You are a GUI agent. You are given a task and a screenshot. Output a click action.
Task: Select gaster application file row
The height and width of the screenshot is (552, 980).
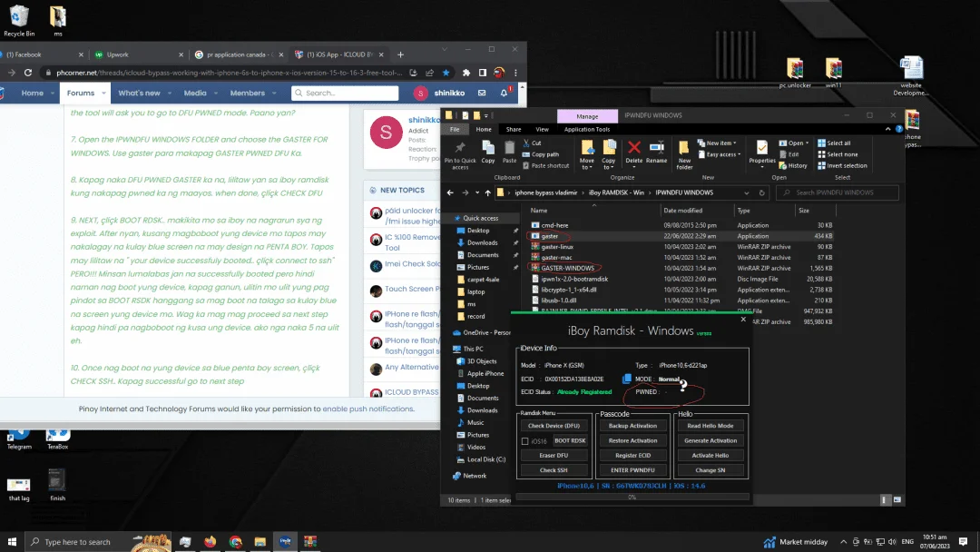pyautogui.click(x=681, y=236)
